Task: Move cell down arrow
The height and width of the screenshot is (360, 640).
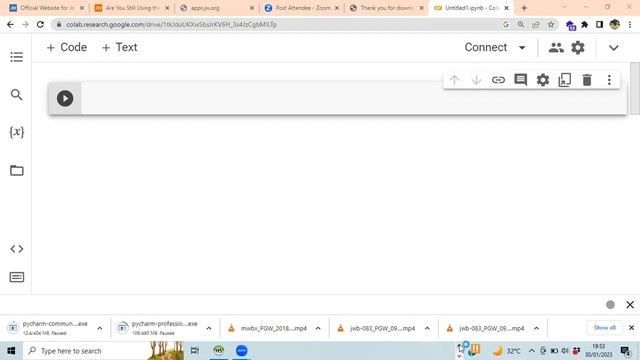Action: click(x=476, y=80)
